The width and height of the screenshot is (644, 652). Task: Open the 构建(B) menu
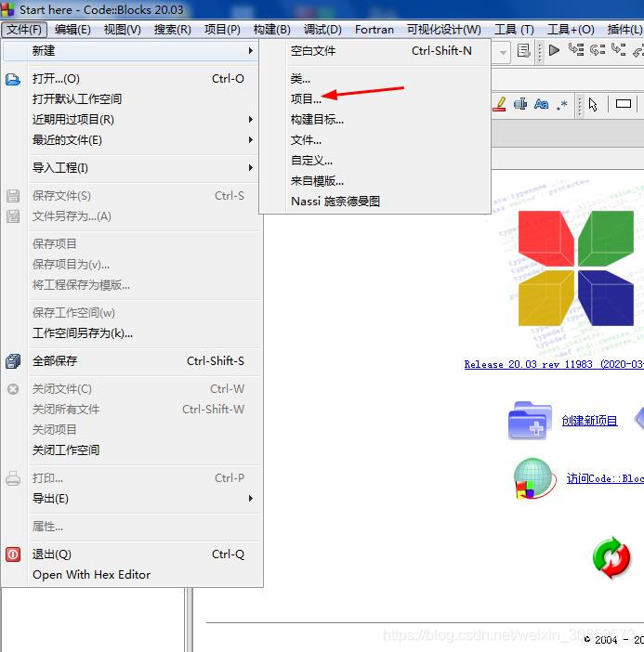[271, 30]
